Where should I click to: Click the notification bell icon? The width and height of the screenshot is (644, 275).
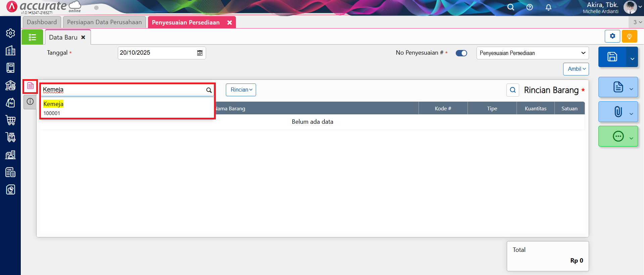[548, 7]
